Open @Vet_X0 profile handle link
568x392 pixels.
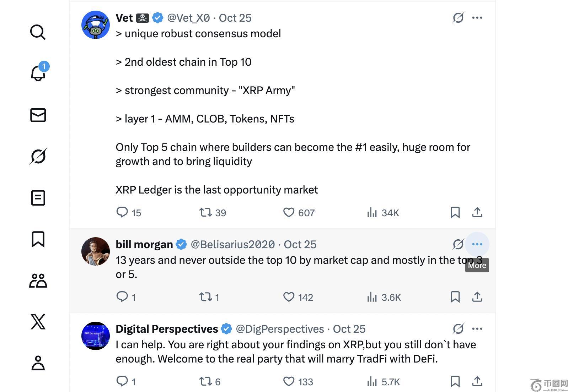click(x=188, y=18)
